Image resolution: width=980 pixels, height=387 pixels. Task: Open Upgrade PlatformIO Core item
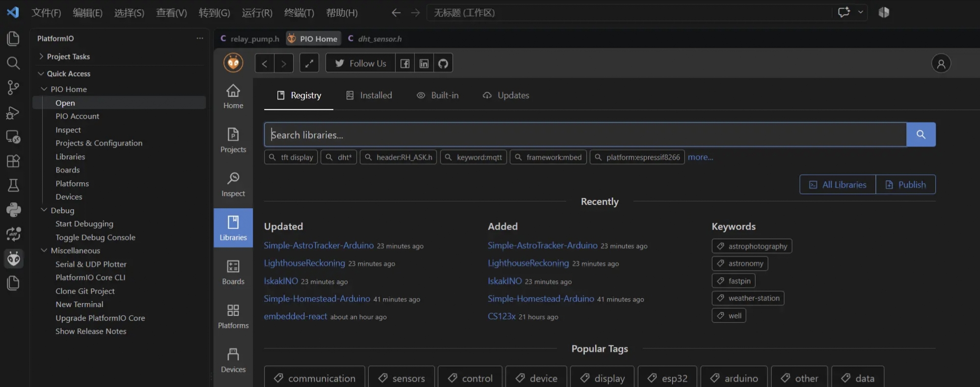[100, 318]
